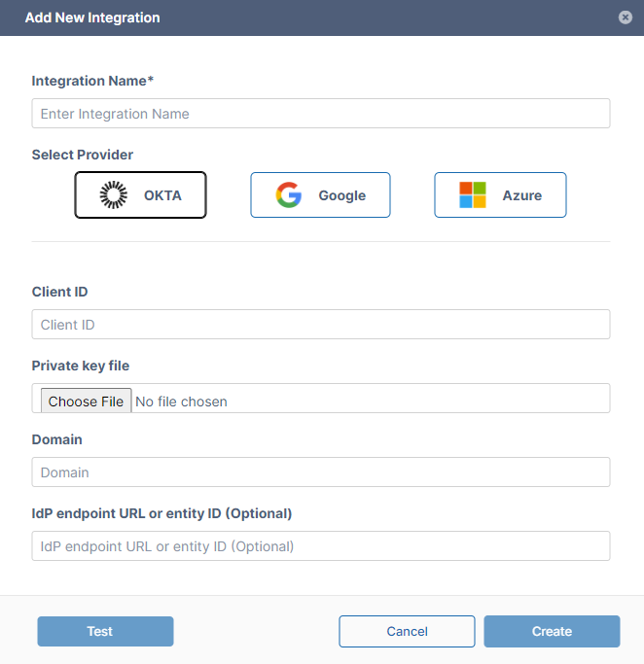Click the Microsoft Azure four-square logo

click(x=473, y=195)
